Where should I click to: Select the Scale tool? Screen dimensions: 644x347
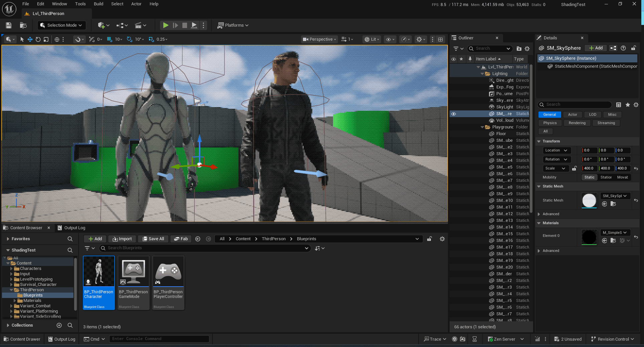pos(46,39)
